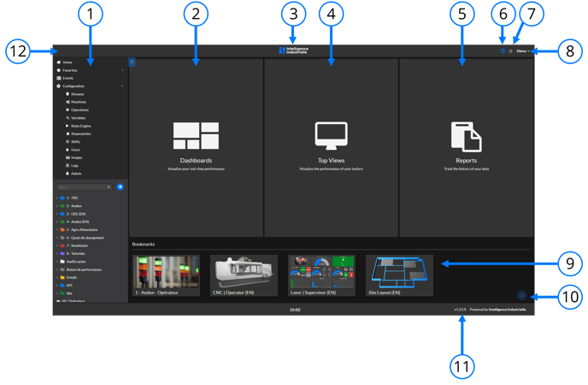Collapse the Configuration menu section
Viewport: 588px width, 385px height.
tap(122, 86)
